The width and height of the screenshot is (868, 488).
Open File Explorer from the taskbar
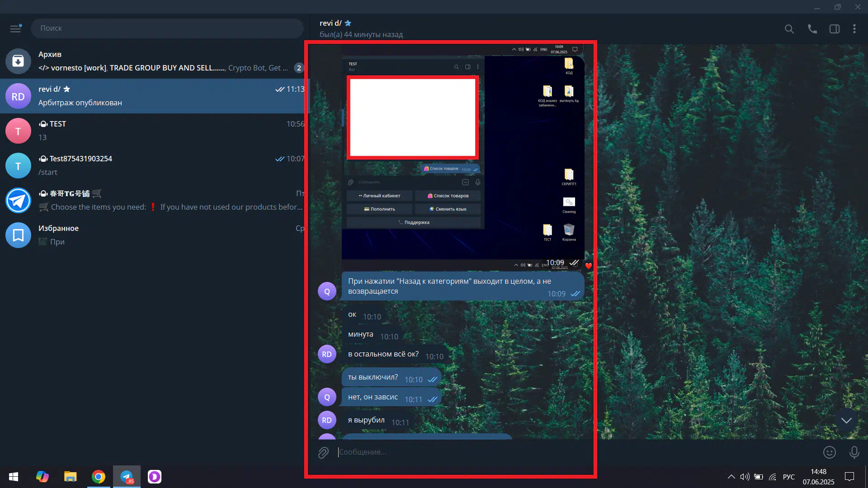71,477
